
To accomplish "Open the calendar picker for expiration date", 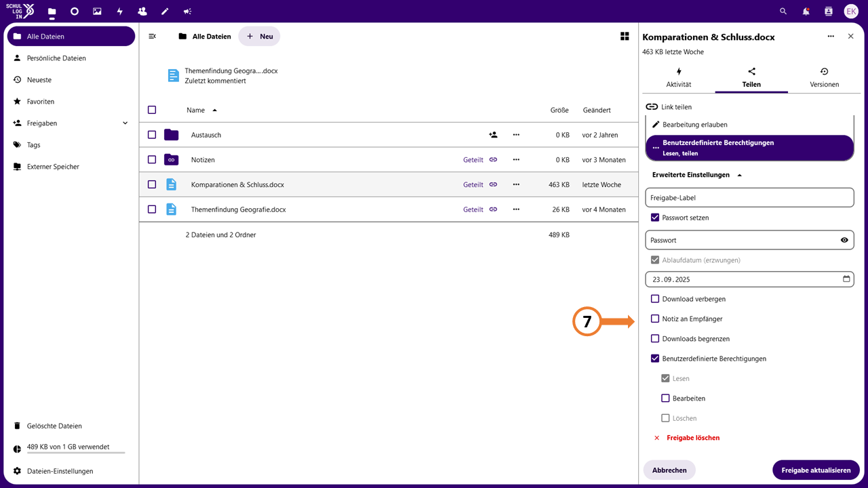I will pyautogui.click(x=846, y=279).
